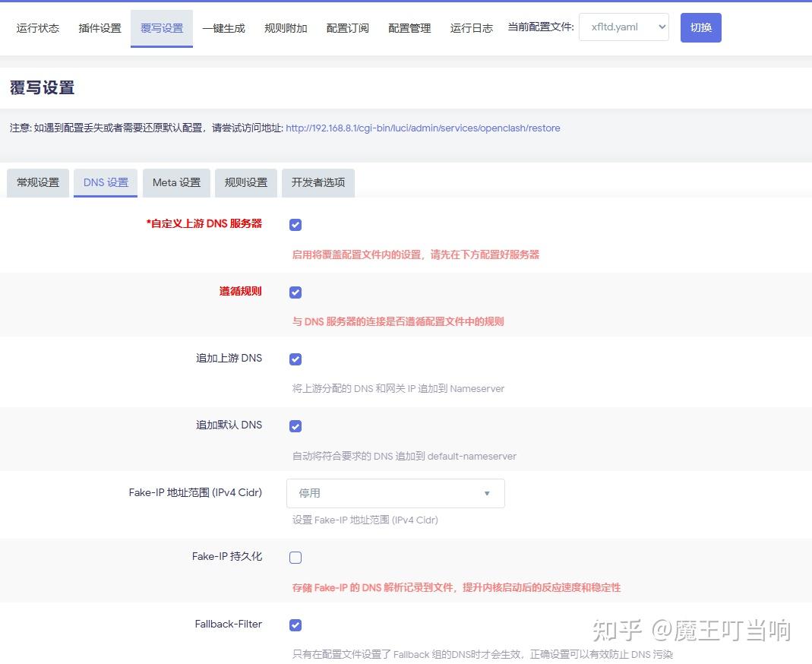Switch to the 常规设置 tab

(x=37, y=182)
